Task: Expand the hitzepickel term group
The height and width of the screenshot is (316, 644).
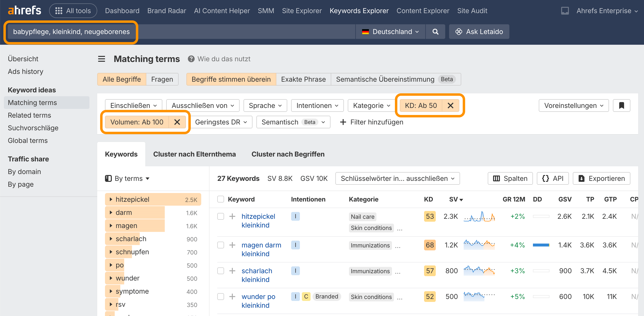Action: (x=111, y=199)
